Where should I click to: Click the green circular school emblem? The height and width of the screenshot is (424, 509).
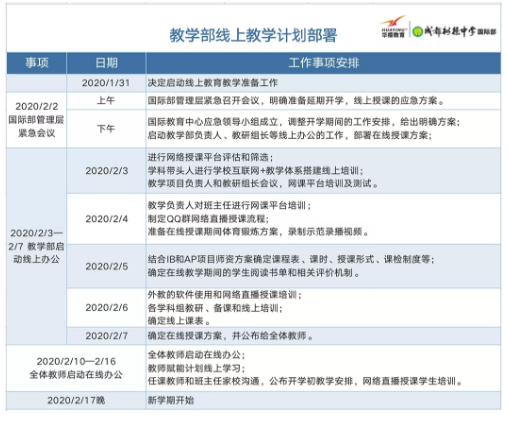(417, 32)
